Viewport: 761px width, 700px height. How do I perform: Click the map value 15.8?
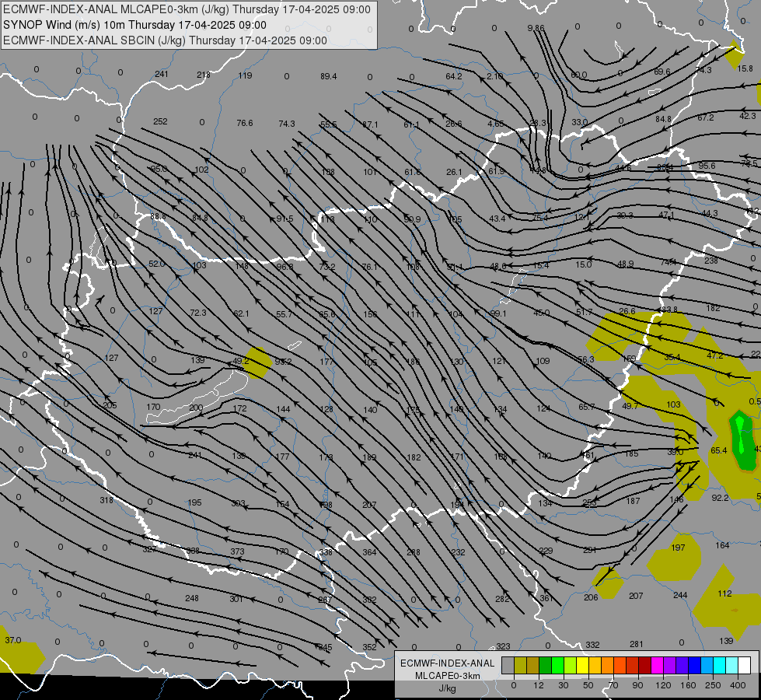click(745, 68)
